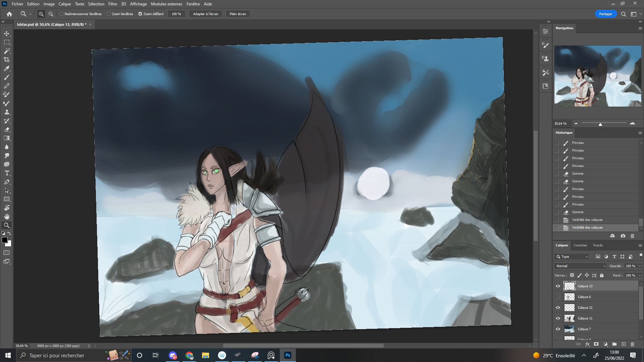Click the Partager button
This screenshot has height=362, width=644.
tap(605, 14)
